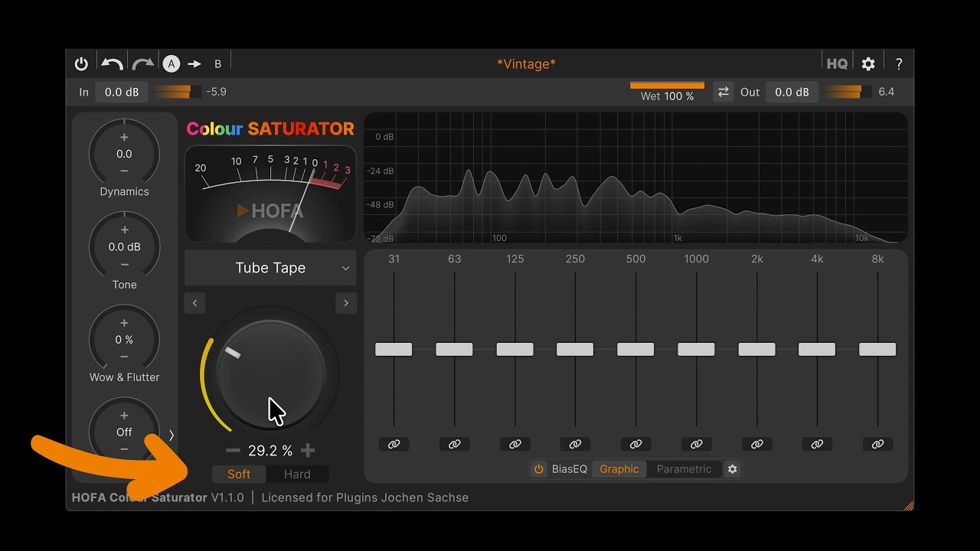980x551 pixels.
Task: Click the input peak reading -5.9
Action: 217,92
